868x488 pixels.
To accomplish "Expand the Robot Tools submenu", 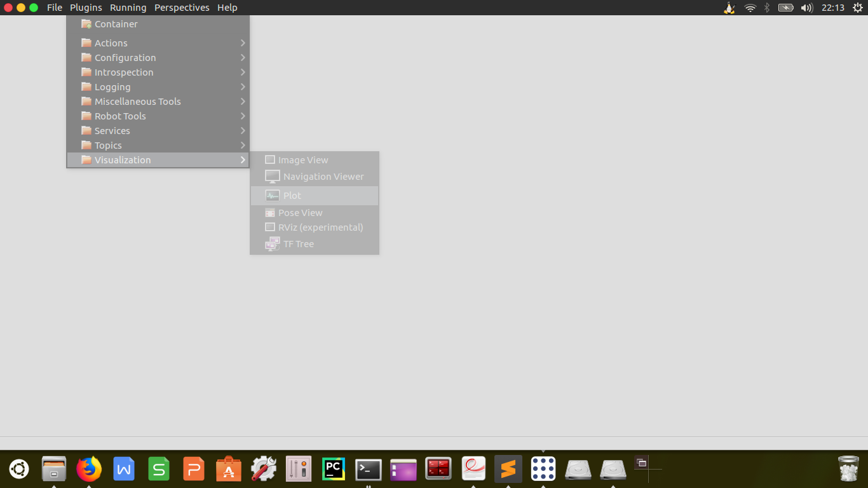I will point(120,116).
